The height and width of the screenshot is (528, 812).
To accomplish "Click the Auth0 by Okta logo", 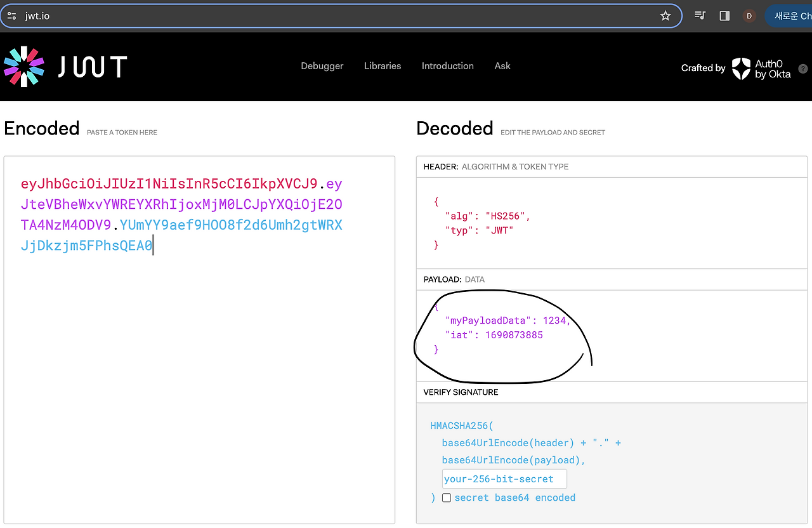I will (761, 67).
